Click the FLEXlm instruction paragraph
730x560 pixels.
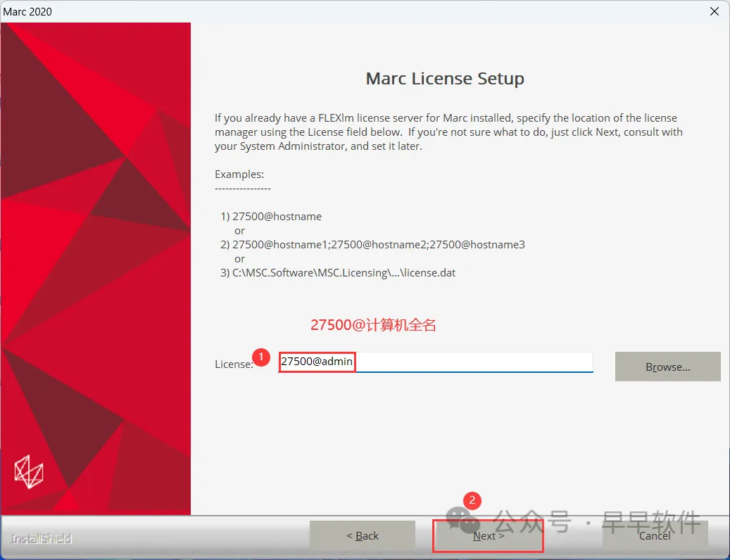click(448, 132)
